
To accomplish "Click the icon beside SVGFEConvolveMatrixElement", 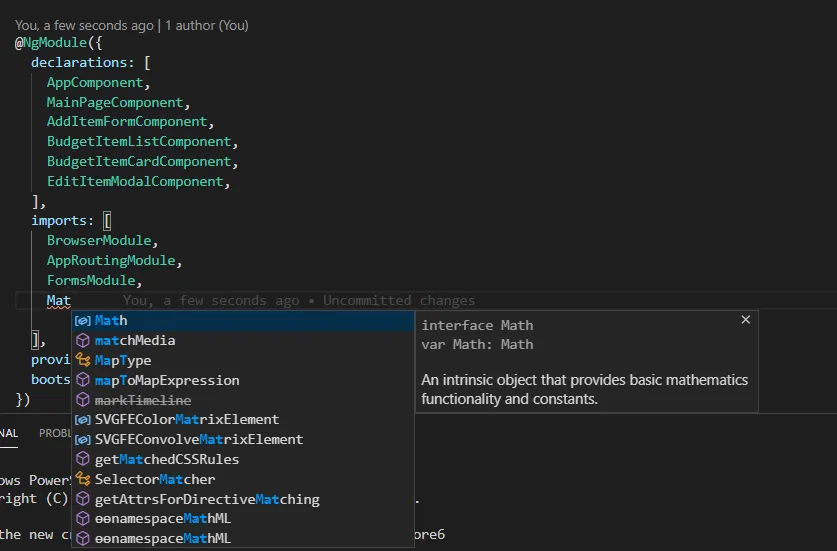I will pos(83,440).
